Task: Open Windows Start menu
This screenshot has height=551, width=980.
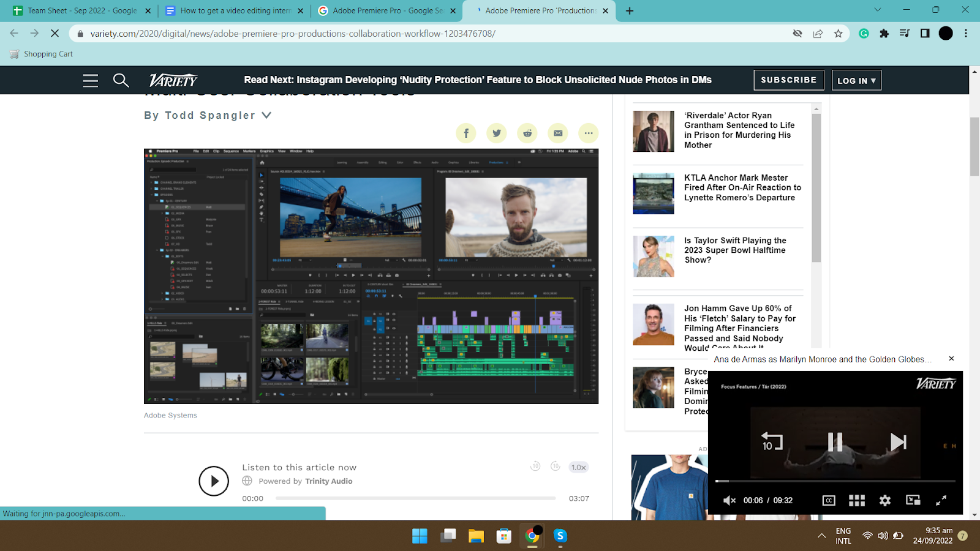Action: pos(420,536)
